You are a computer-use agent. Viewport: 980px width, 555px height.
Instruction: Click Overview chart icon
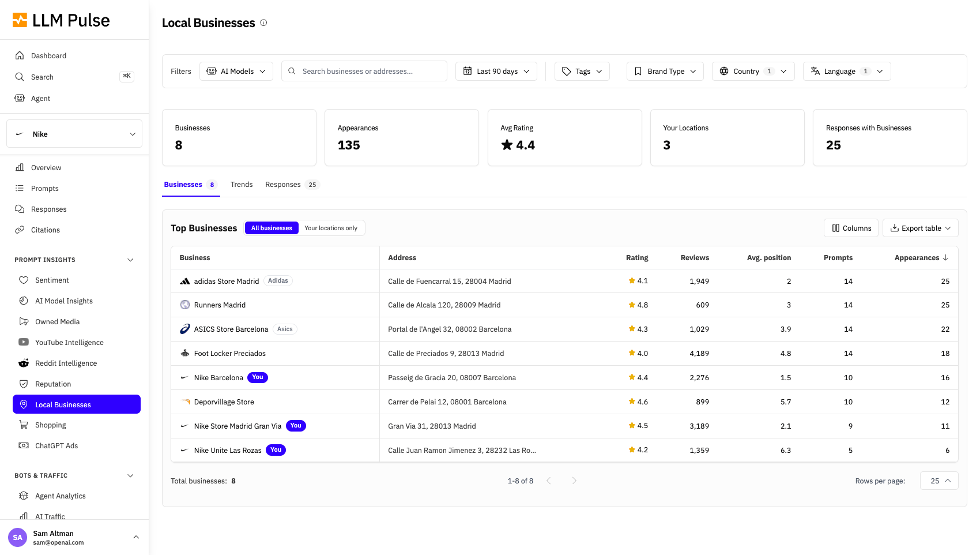click(20, 167)
